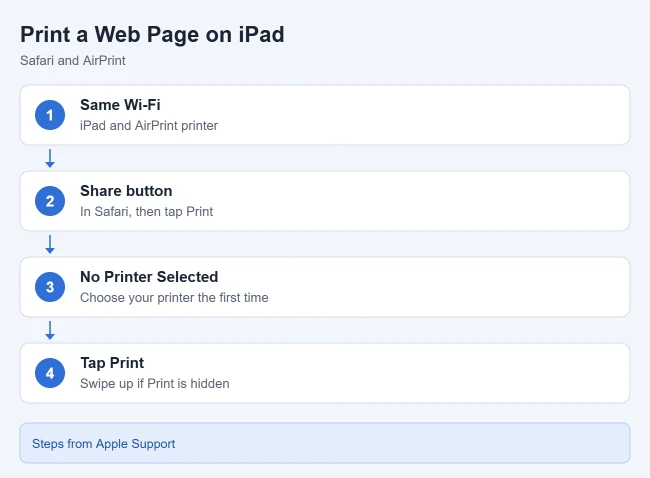Viewport: 650px width, 478px height.
Task: Click the 'Tap Print' step title
Action: (x=112, y=363)
